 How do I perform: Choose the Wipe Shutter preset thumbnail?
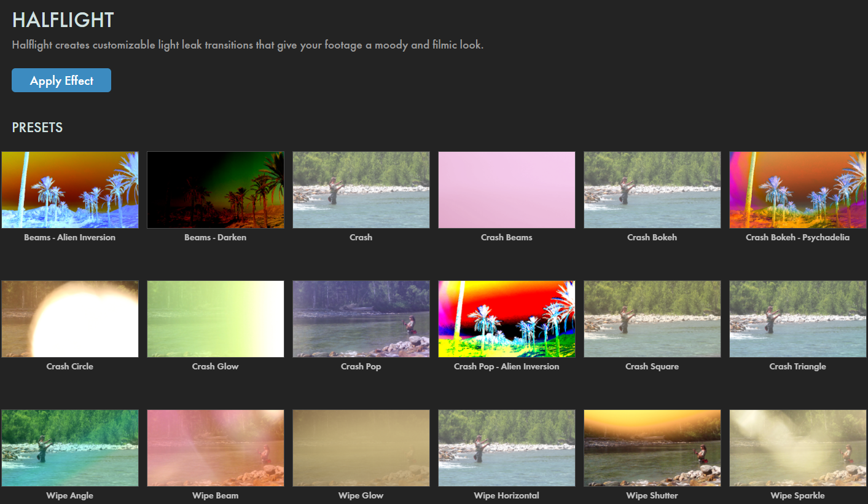click(652, 448)
